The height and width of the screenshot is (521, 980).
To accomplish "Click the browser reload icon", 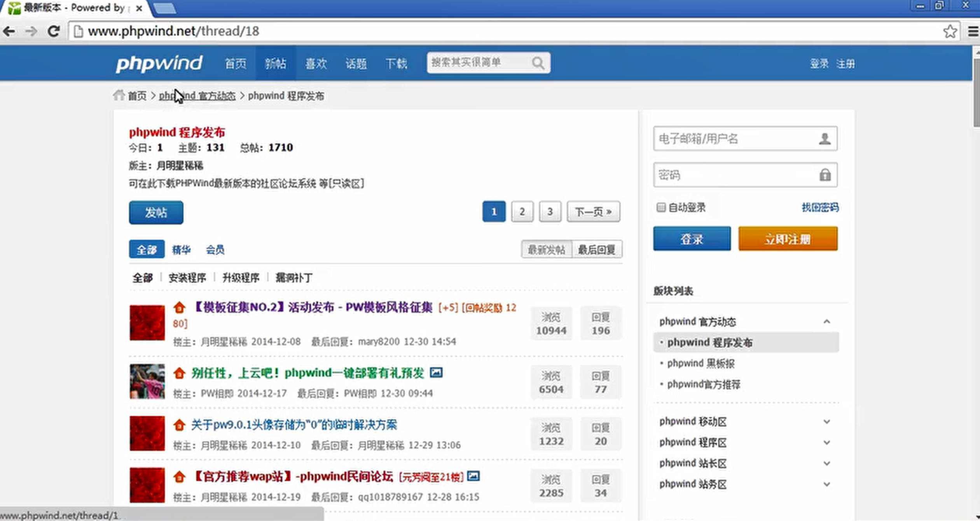I will [x=54, y=31].
